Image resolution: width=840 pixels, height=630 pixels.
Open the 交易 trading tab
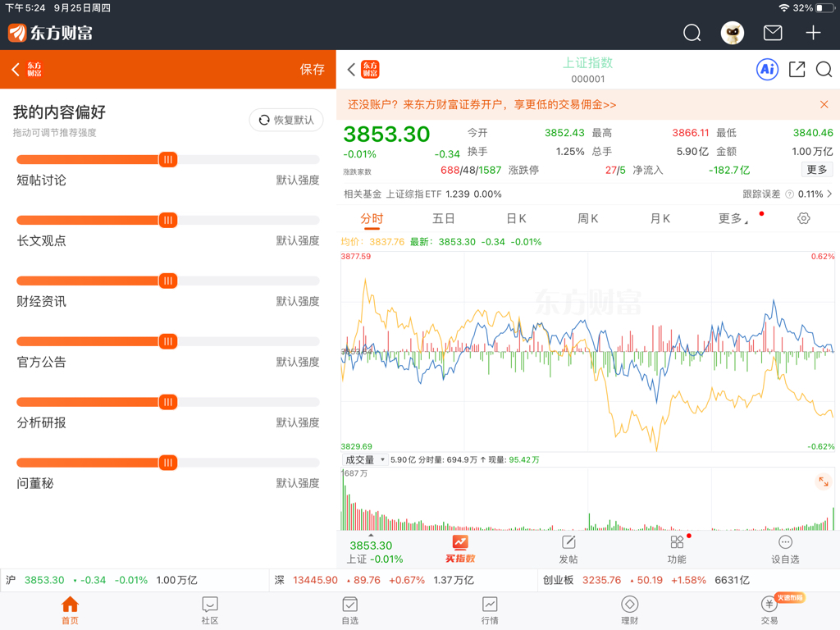[x=769, y=610]
